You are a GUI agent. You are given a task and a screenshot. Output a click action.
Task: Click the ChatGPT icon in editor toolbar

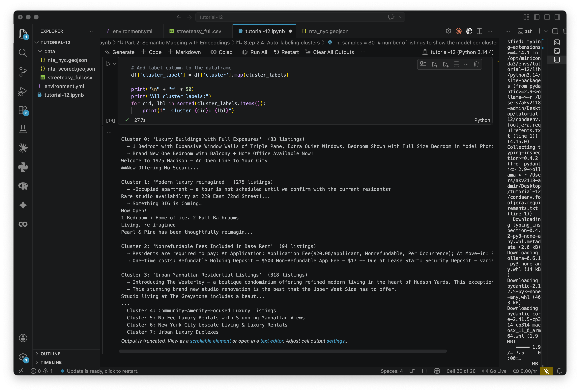click(x=469, y=31)
